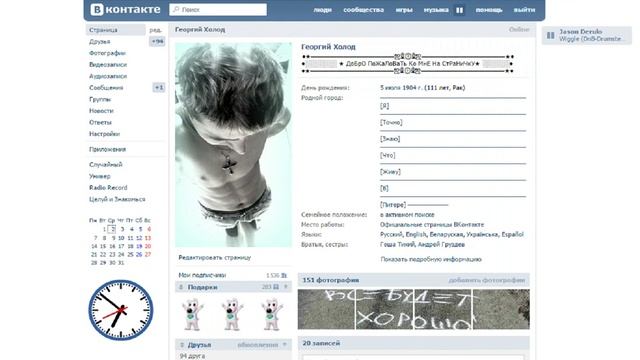Open the Radio Record app link
Viewport: 640px width, 360px height.
coord(108,188)
